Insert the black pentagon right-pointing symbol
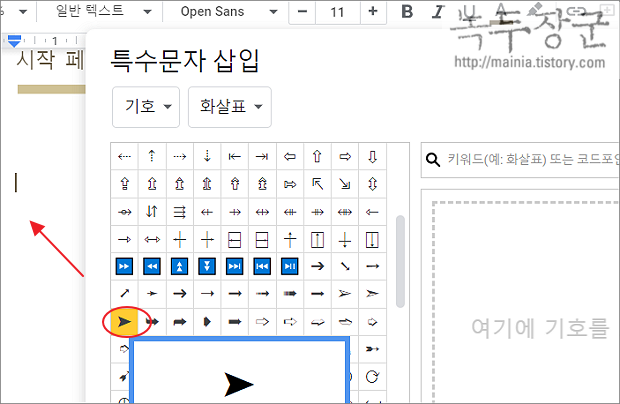Screen dimensions: 620x404 point(207,322)
